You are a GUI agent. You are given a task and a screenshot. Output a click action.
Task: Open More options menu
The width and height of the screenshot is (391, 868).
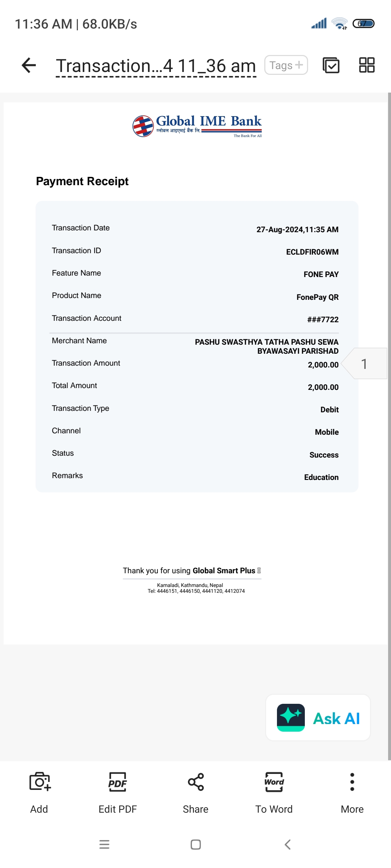tap(352, 793)
